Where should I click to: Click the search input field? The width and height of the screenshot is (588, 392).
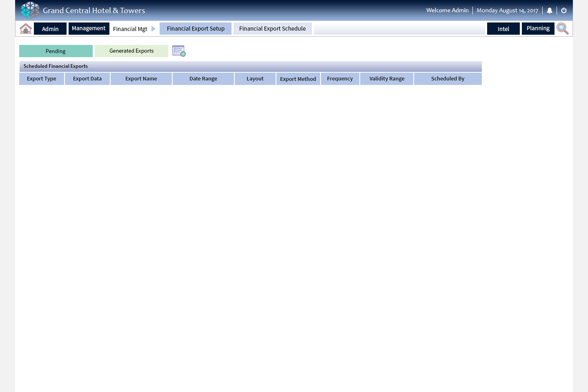click(x=399, y=29)
